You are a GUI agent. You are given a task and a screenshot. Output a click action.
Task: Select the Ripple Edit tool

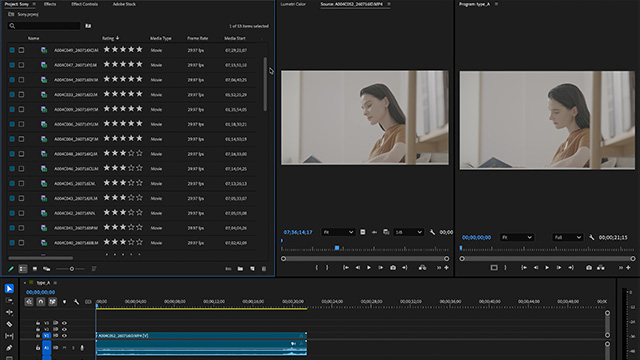click(x=9, y=312)
